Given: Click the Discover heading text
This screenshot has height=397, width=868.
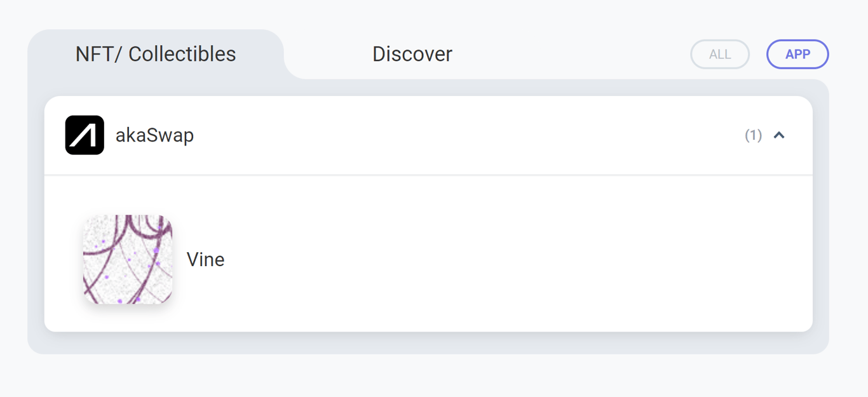Looking at the screenshot, I should pyautogui.click(x=412, y=54).
